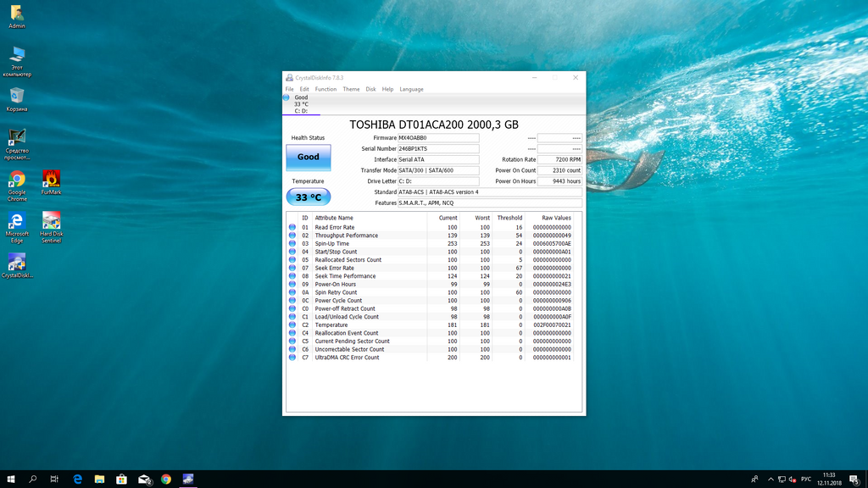Click the Rotation Rate value 7200 RPM
This screenshot has width=868, height=488.
pos(559,159)
